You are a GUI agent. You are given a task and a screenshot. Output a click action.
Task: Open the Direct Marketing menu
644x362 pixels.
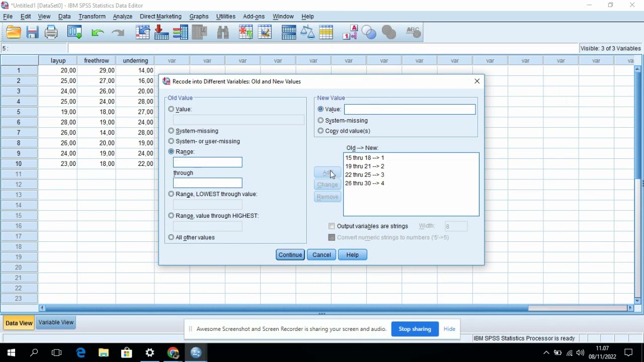coord(160,17)
